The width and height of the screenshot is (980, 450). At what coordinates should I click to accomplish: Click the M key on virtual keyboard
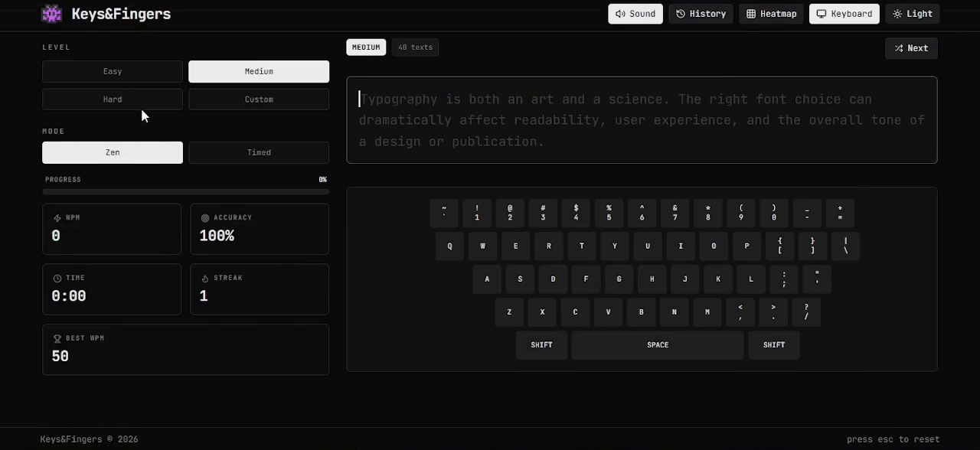(707, 312)
